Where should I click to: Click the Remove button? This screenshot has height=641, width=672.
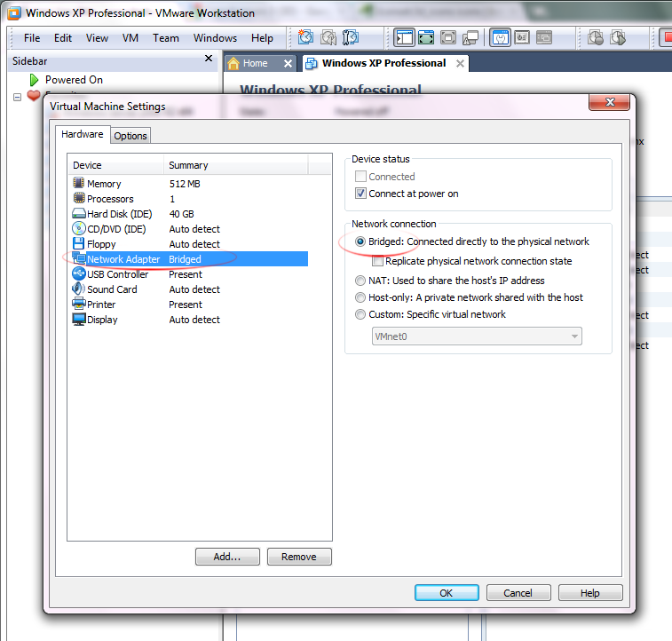pos(299,557)
